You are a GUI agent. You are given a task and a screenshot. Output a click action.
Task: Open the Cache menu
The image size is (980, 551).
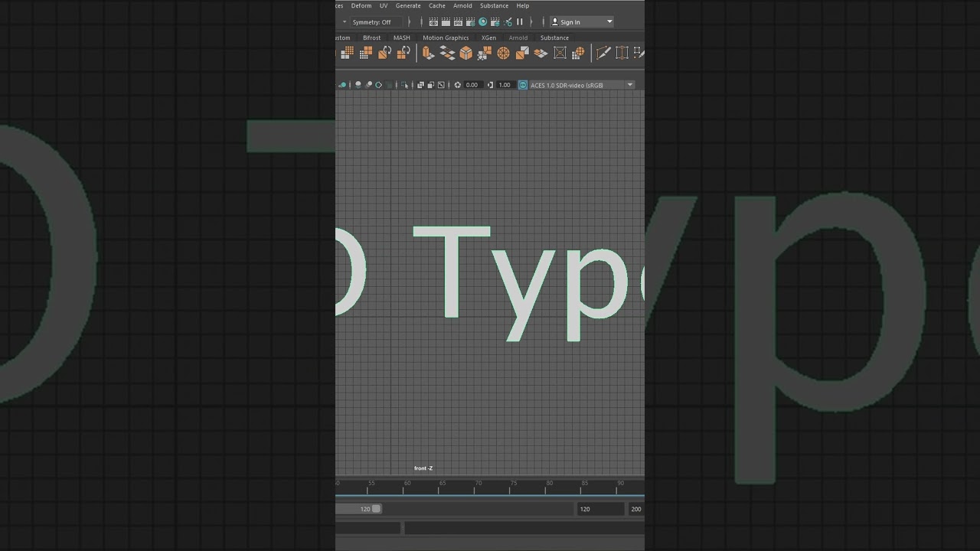pos(437,5)
